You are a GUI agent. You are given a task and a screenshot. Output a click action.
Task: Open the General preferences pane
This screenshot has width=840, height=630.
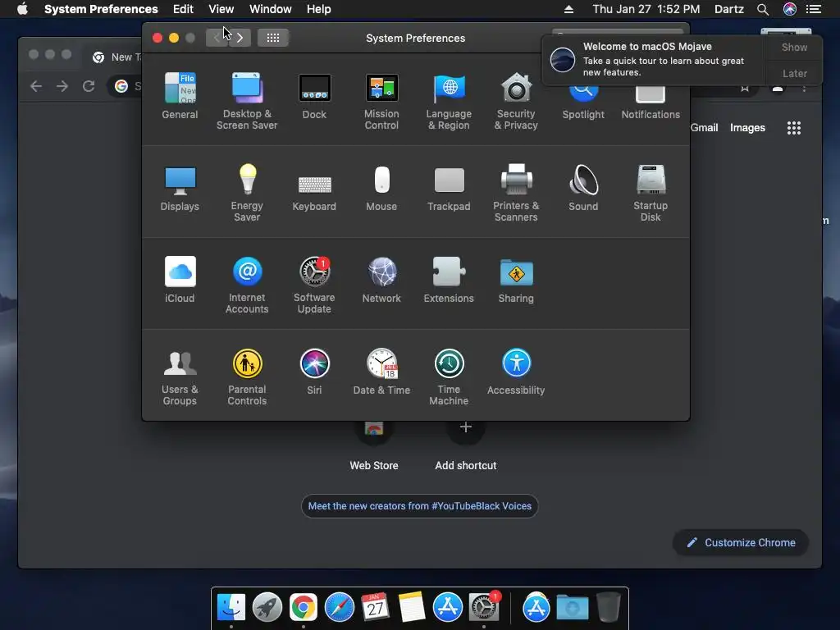pyautogui.click(x=180, y=95)
